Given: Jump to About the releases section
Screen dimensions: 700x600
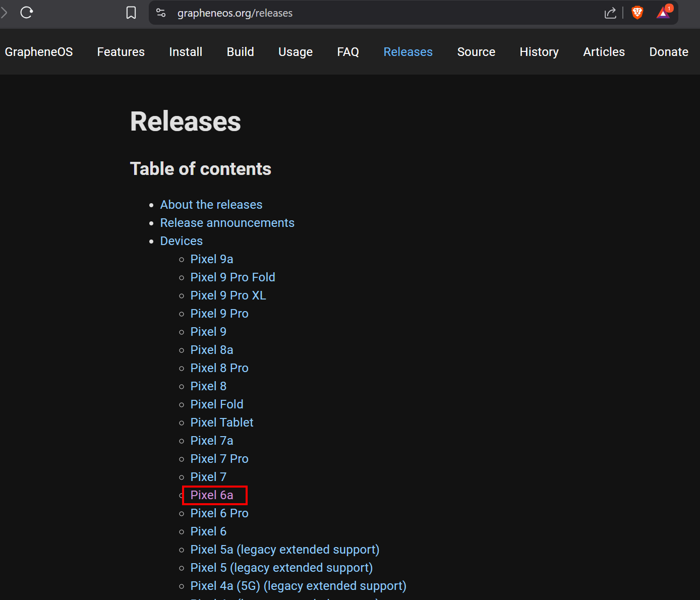Looking at the screenshot, I should coord(211,205).
